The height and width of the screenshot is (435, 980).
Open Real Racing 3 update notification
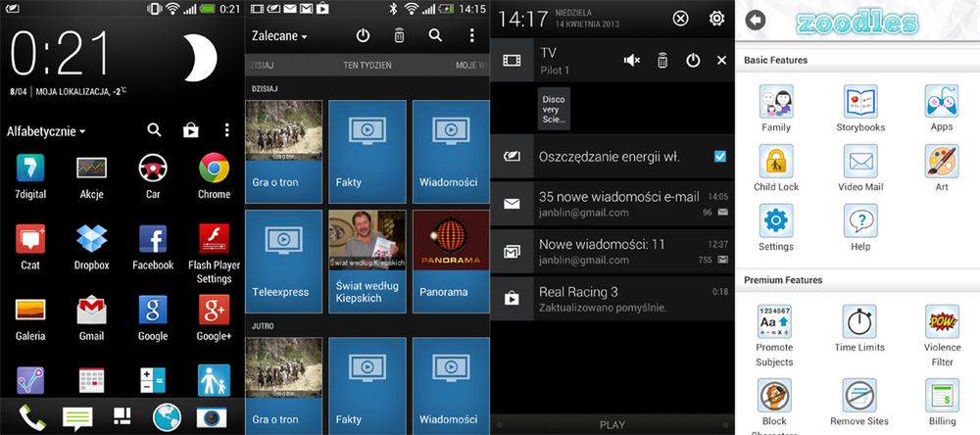point(612,299)
